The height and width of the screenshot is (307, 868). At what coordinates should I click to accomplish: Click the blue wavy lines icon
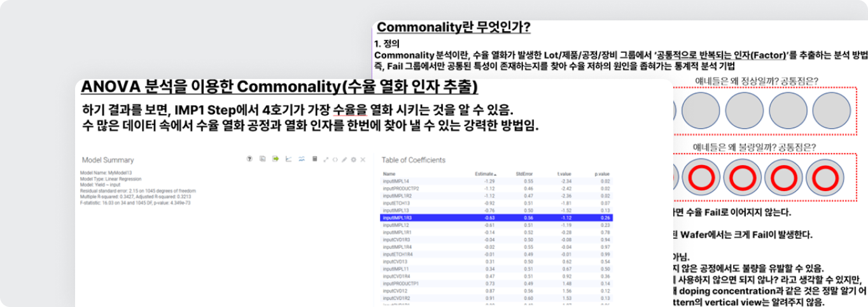[x=302, y=159]
